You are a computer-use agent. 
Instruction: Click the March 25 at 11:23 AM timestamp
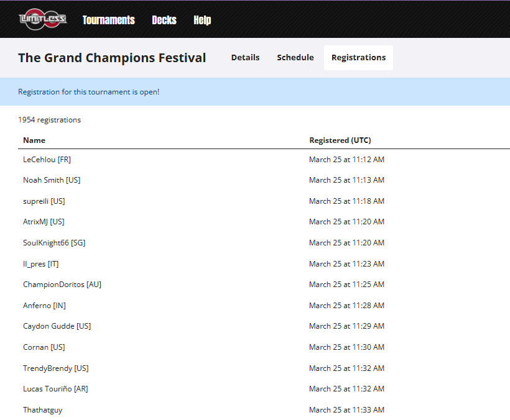pos(346,264)
